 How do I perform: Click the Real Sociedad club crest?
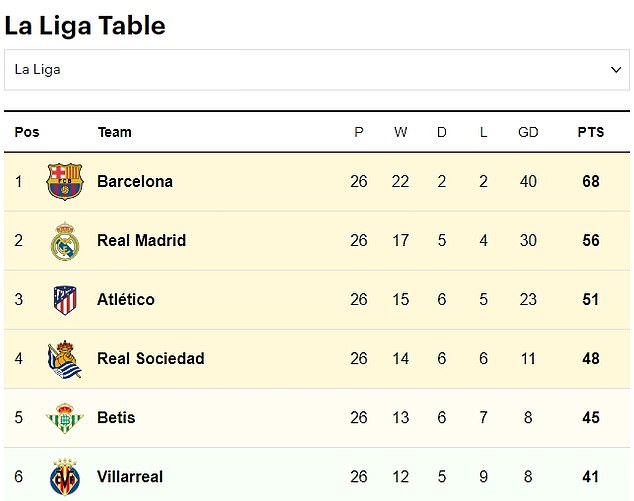65,359
